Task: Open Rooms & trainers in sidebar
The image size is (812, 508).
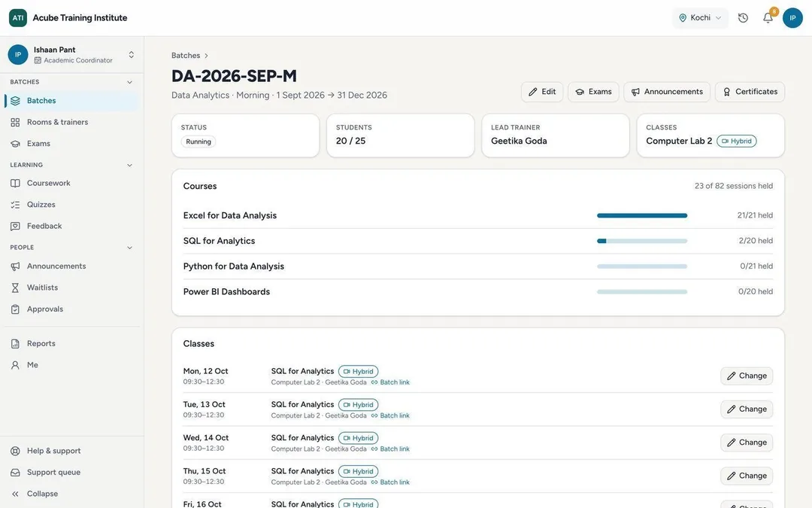Action: click(71, 122)
